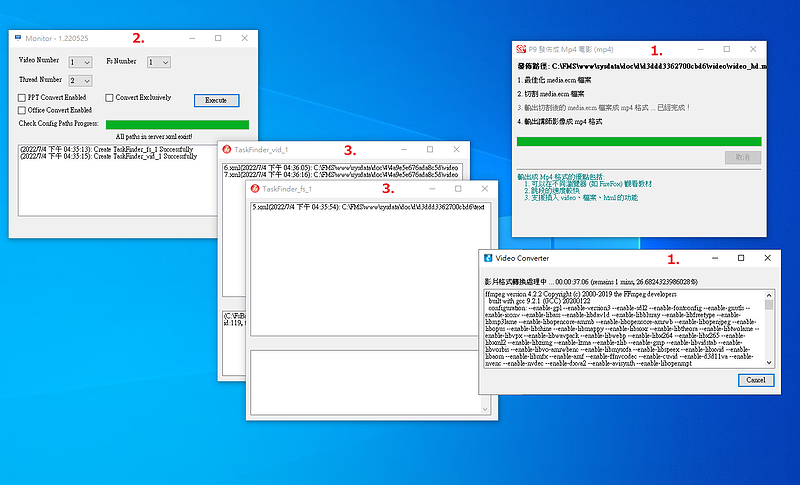The width and height of the screenshot is (800, 485).
Task: Open the Thread Number dropdown
Action: 80,81
